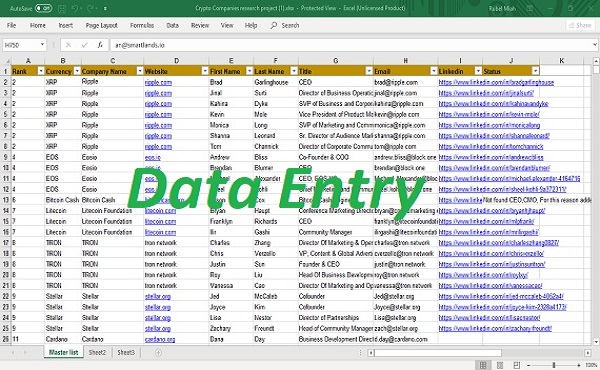Open the File menu
Screen dimensions: 600x370
point(11,25)
